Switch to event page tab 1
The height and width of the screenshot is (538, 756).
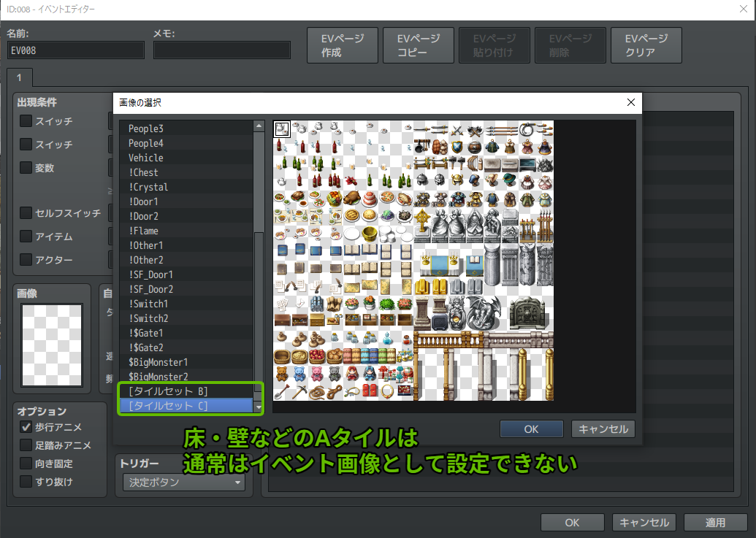pos(19,77)
